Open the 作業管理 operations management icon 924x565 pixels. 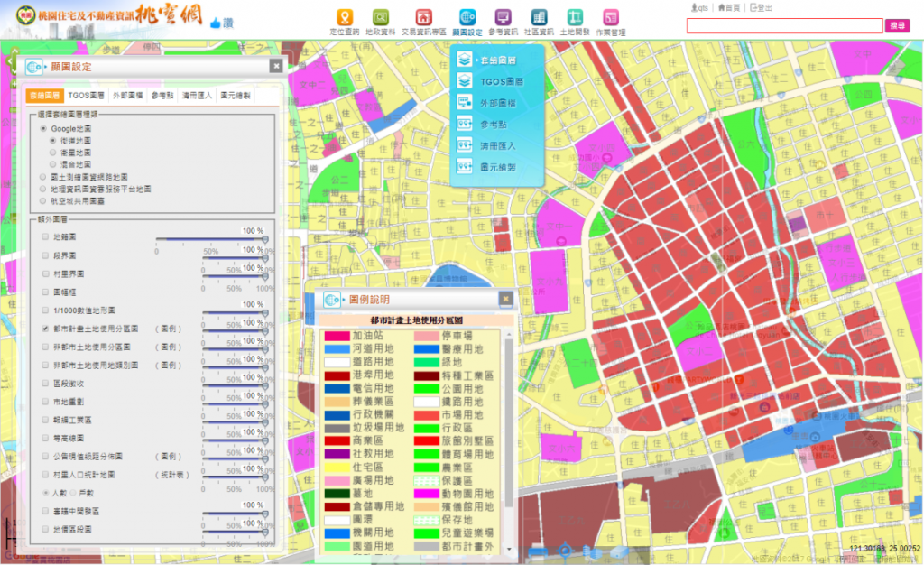tap(611, 18)
